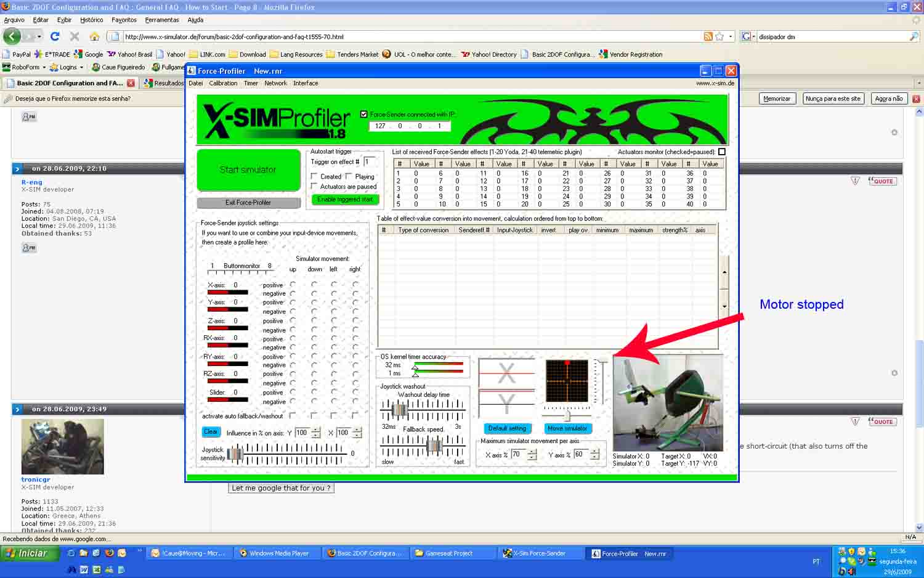Click the Caue Figueiredo toolbar item
The height and width of the screenshot is (578, 924).
pos(118,67)
